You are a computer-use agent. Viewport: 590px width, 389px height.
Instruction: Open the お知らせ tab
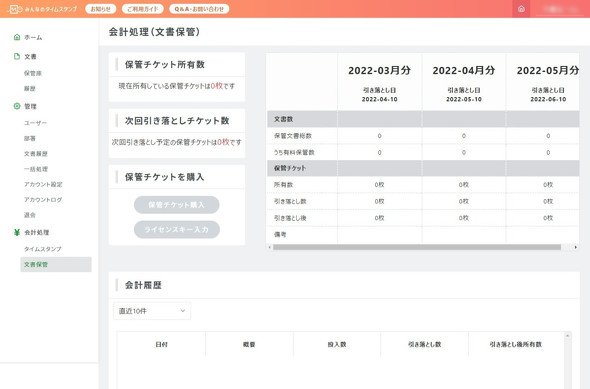100,9
